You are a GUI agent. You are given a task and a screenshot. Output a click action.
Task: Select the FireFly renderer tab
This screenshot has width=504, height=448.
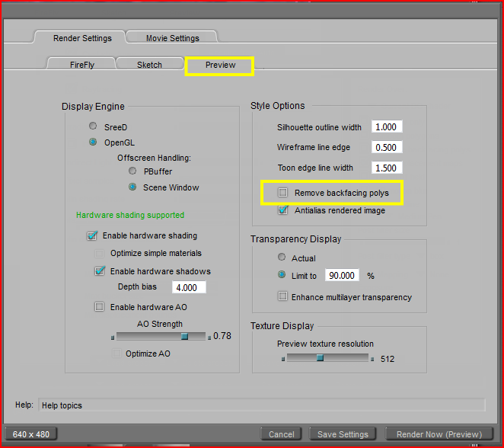(x=82, y=64)
